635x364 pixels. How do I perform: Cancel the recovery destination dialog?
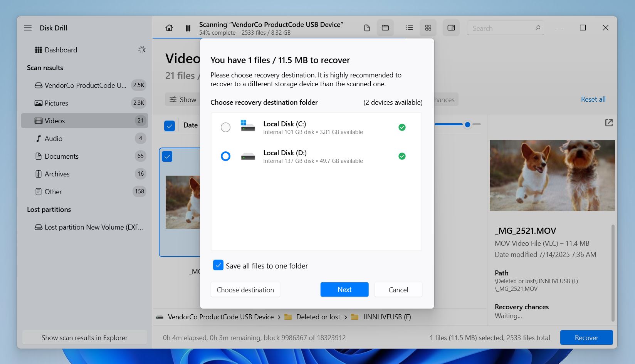[x=398, y=290]
